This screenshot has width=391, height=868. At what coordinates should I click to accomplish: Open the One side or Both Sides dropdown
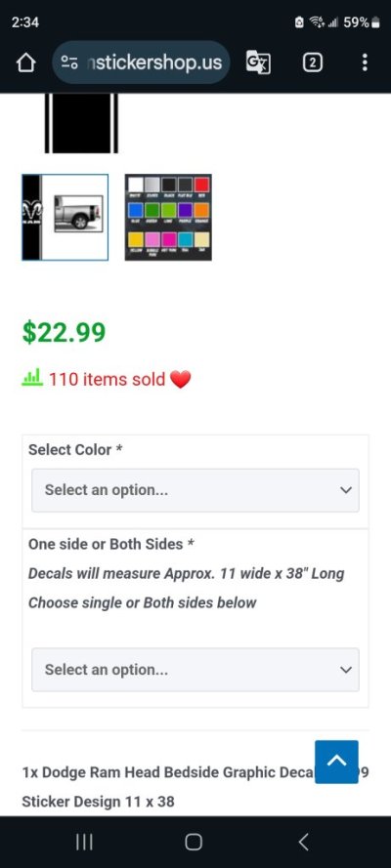tap(195, 670)
